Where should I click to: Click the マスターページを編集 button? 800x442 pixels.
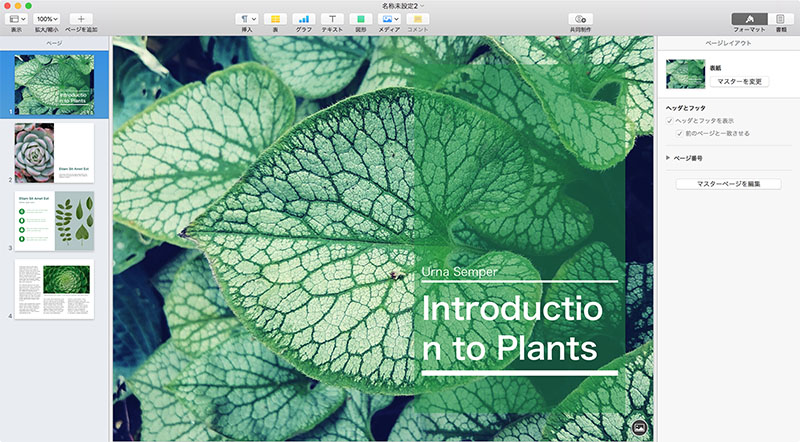click(729, 184)
